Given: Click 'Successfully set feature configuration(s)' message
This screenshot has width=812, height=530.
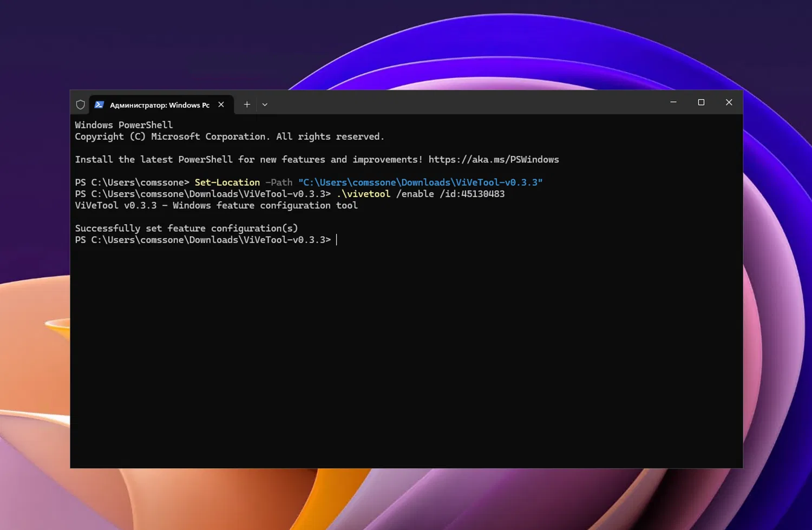Looking at the screenshot, I should click(x=187, y=228).
